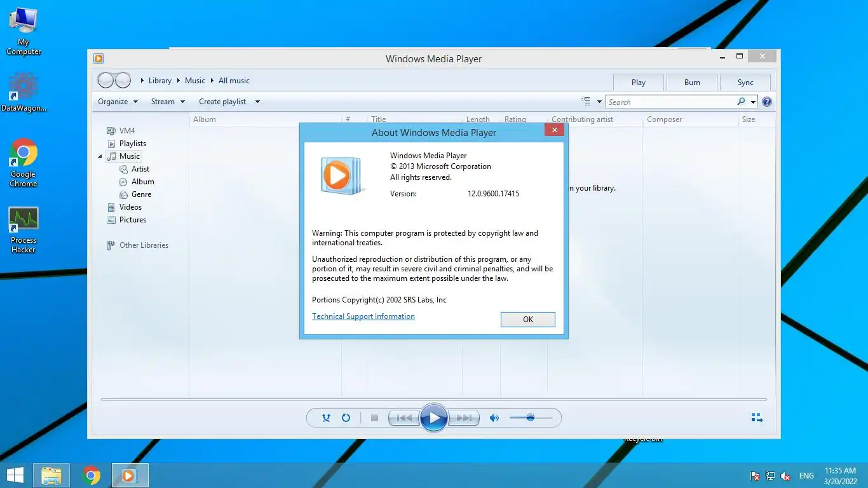This screenshot has height=488, width=868.
Task: Select Videos in navigation pane
Action: pyautogui.click(x=130, y=207)
